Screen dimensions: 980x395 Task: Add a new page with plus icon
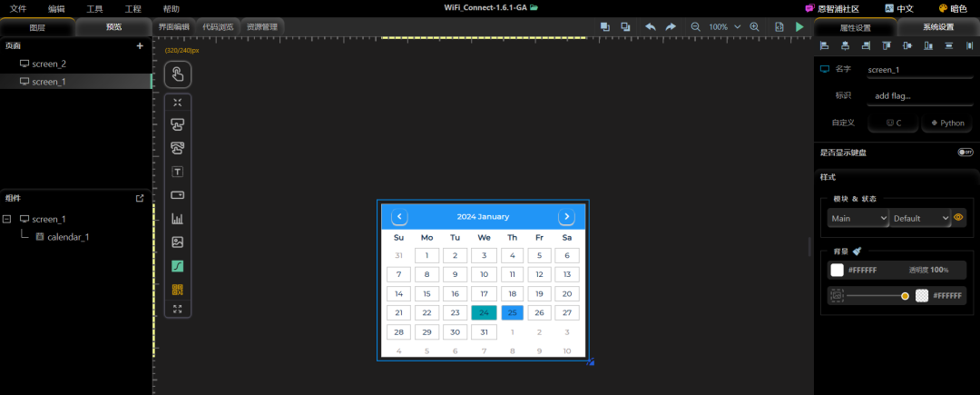point(140,45)
